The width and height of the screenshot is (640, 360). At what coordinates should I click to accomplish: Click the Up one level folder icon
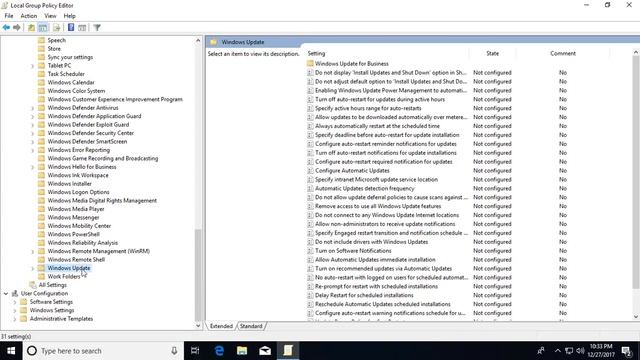pos(31,28)
